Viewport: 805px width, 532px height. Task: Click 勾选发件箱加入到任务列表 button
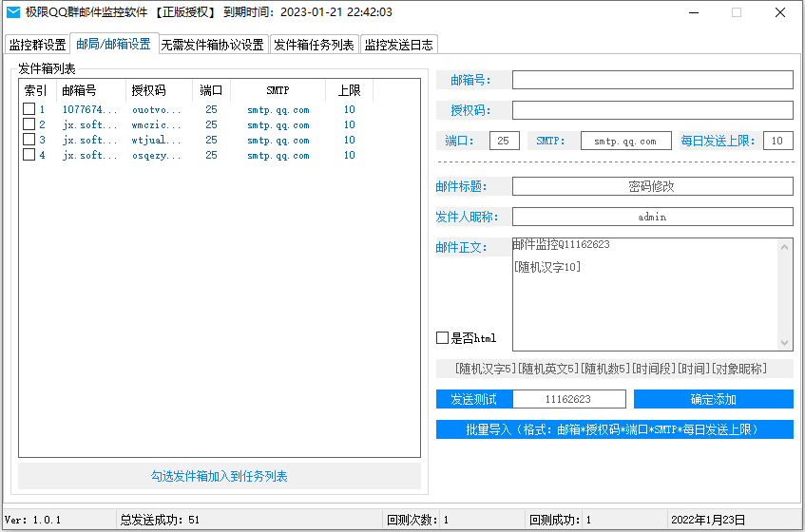(220, 476)
